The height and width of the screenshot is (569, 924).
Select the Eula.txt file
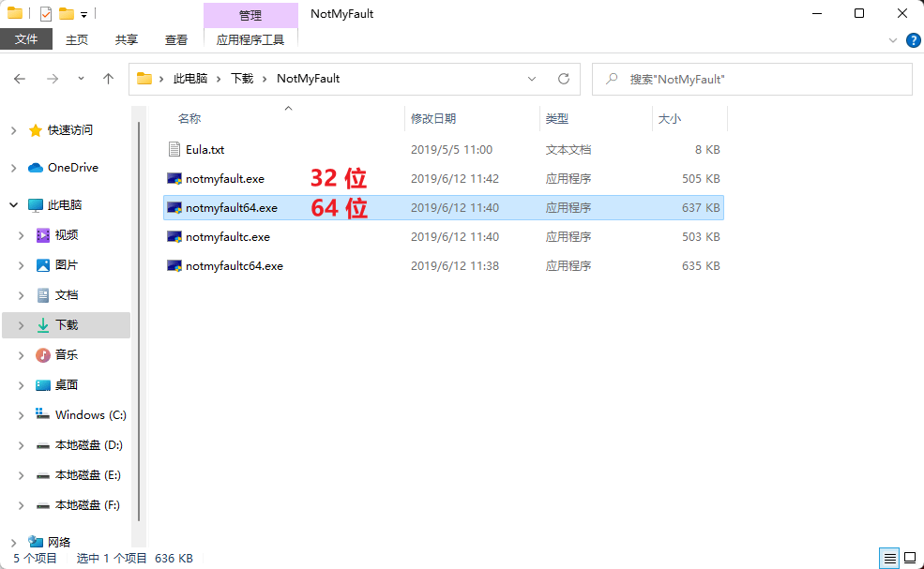(204, 150)
